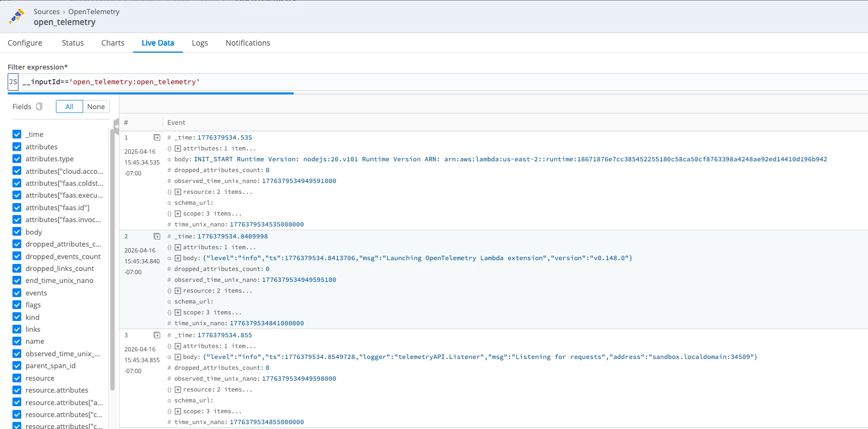Toggle parent_span_id field checkbox
This screenshot has height=429, width=868.
point(17,365)
